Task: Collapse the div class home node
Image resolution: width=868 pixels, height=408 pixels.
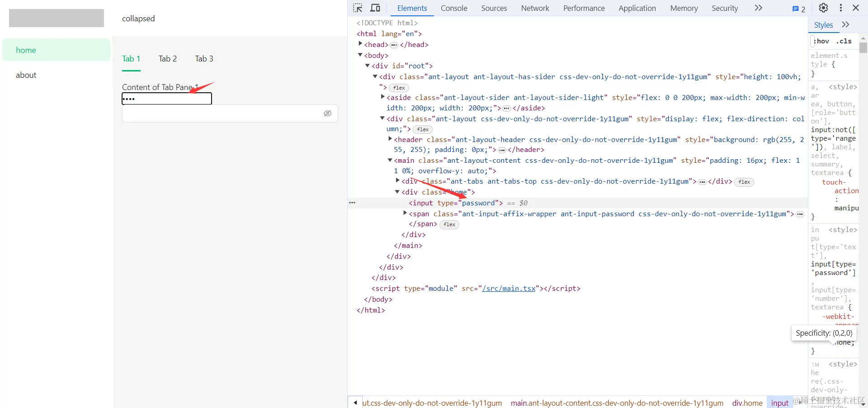Action: pos(397,192)
